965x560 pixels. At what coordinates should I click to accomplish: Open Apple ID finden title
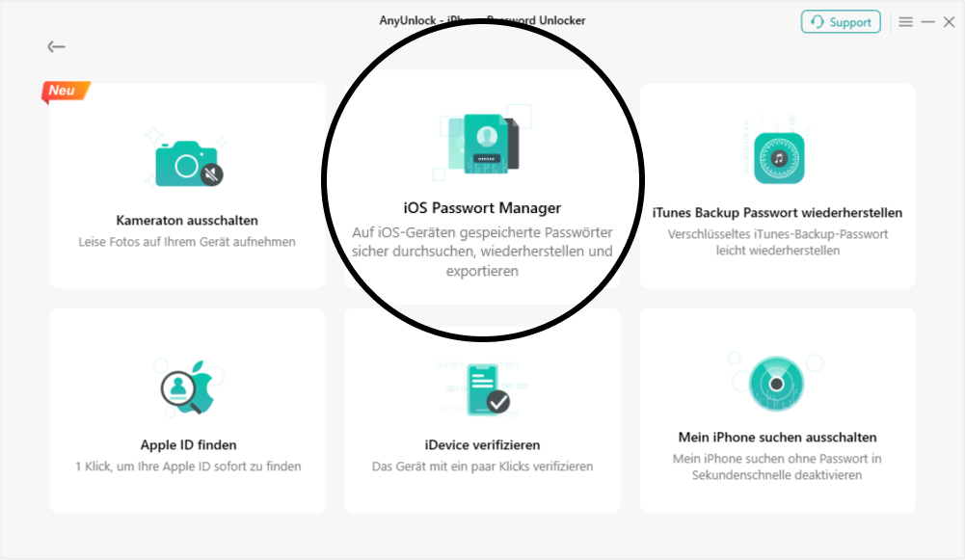click(188, 445)
